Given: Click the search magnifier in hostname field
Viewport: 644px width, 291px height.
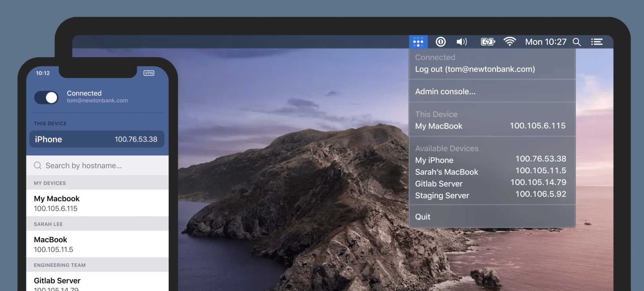Looking at the screenshot, I should (x=38, y=166).
